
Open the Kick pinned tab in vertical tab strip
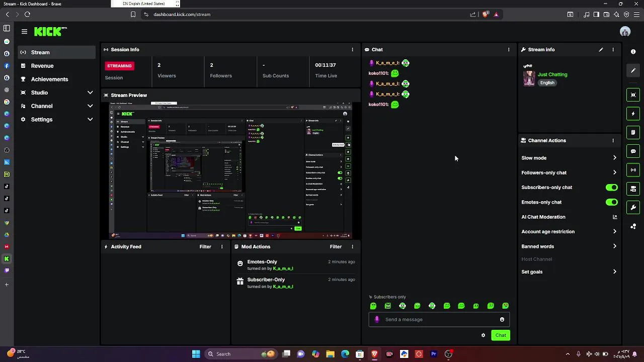pos(7,259)
